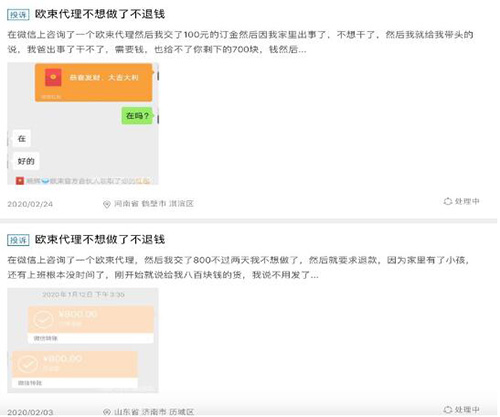Click the second 投诉 tag badge

[18, 240]
